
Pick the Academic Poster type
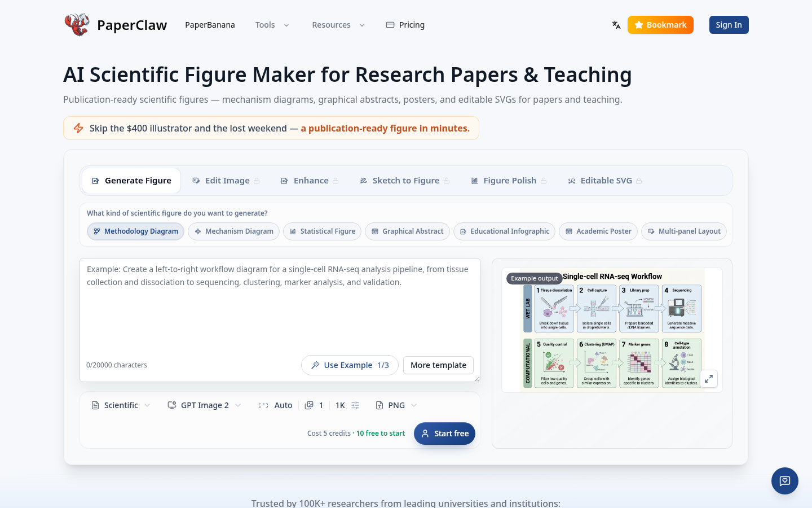[x=598, y=231]
